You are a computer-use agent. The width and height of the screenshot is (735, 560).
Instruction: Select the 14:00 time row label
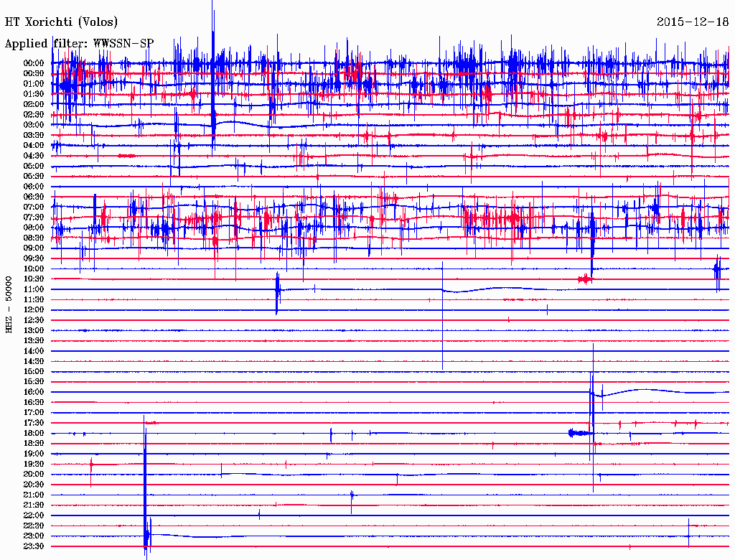[34, 351]
